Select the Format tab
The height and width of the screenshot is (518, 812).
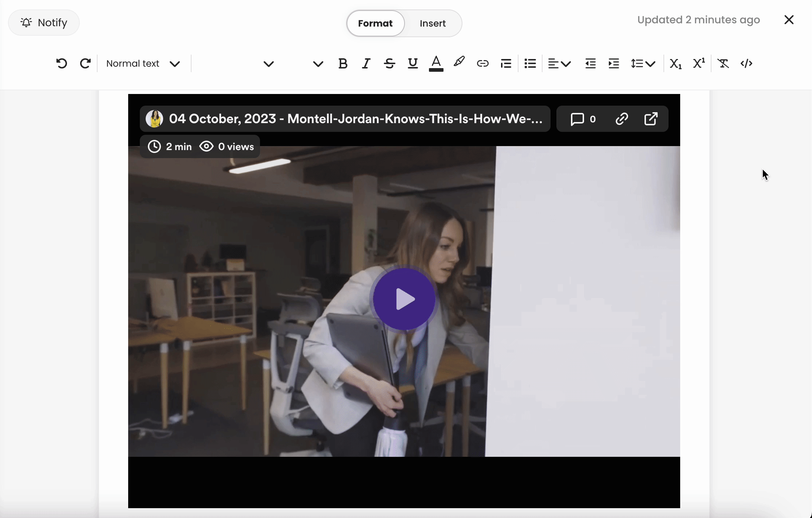pyautogui.click(x=375, y=23)
